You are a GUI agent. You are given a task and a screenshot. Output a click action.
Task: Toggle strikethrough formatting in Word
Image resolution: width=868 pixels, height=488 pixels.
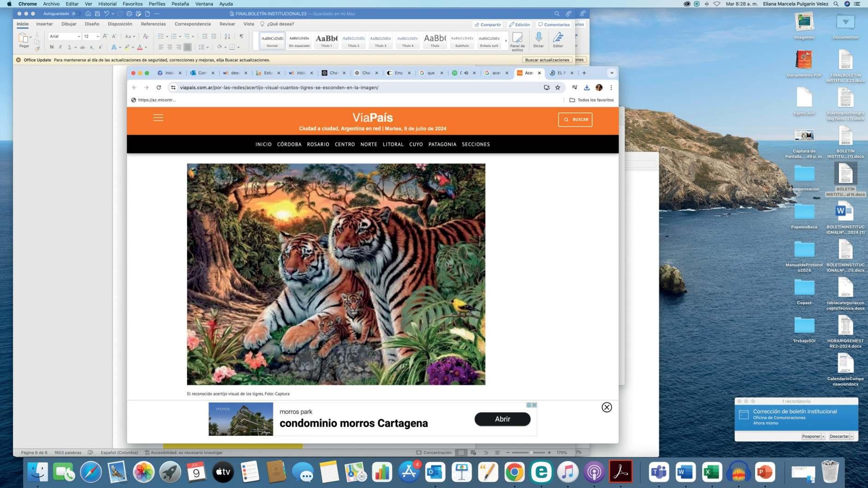[83, 47]
